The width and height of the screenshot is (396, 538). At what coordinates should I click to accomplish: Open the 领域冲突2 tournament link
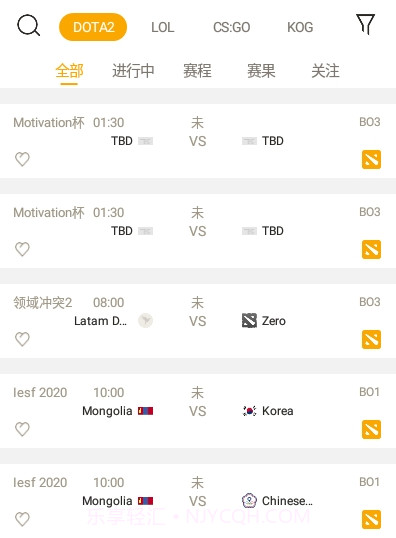[43, 303]
